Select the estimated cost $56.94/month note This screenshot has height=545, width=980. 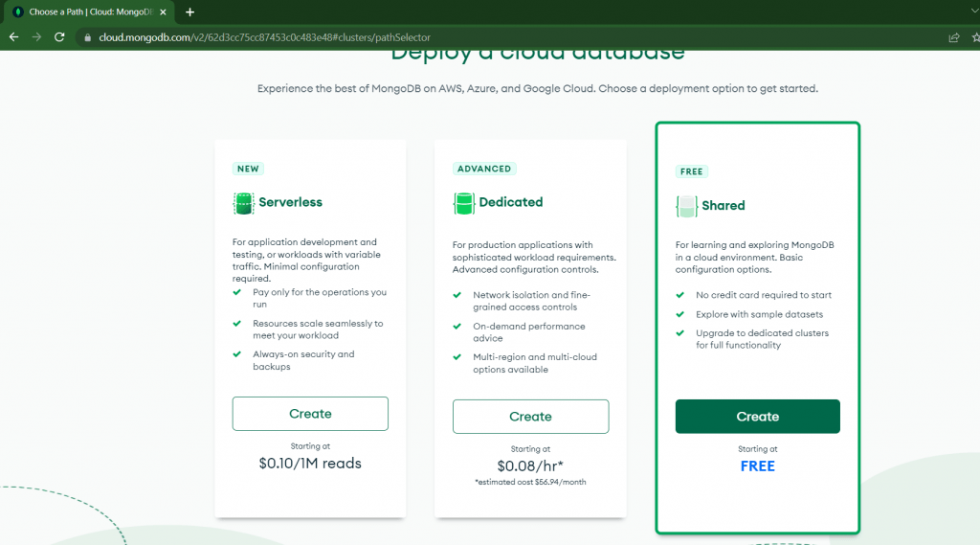(530, 483)
